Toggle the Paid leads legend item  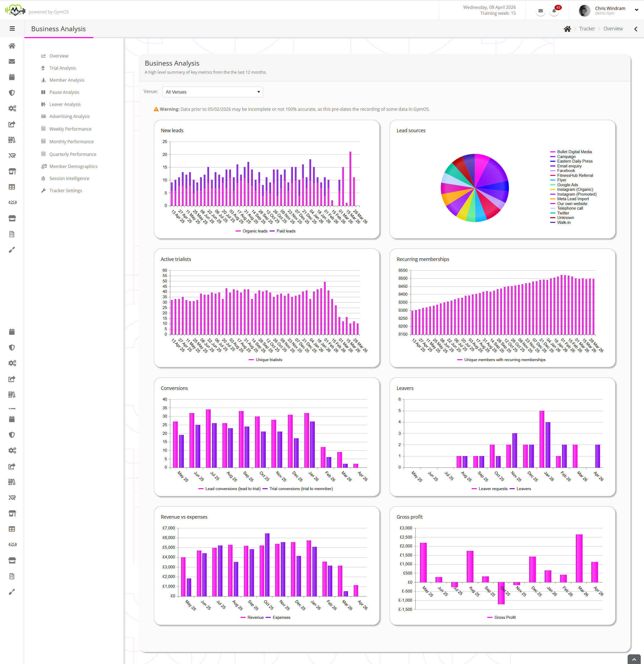point(286,231)
